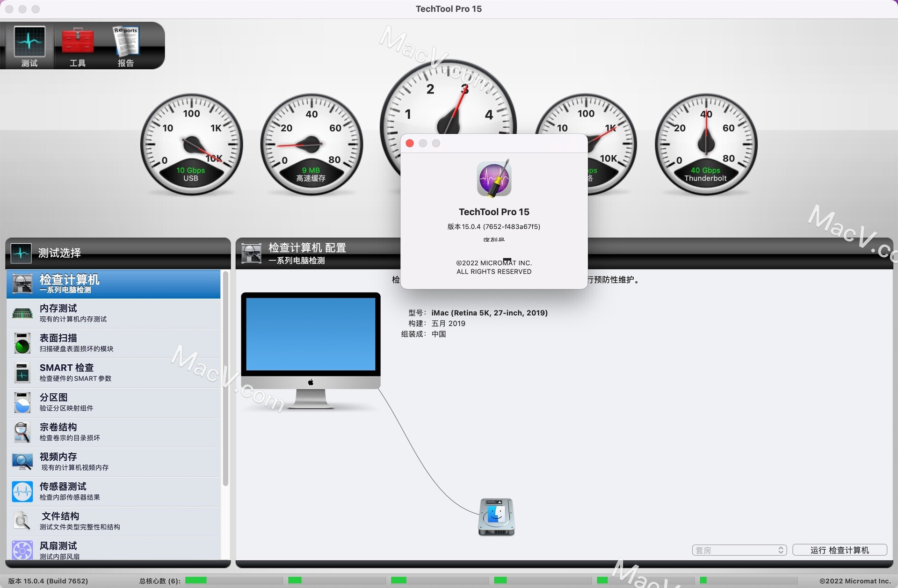Click the 运行 检查计算机 button
Viewport: 898px width, 588px height.
(840, 550)
